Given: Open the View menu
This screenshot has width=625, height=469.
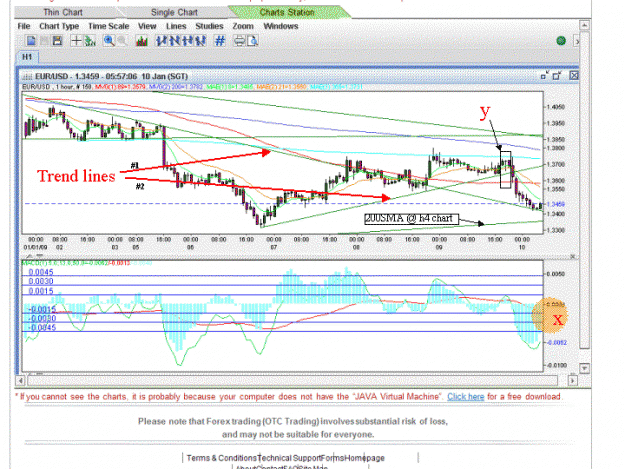Looking at the screenshot, I should (x=147, y=26).
